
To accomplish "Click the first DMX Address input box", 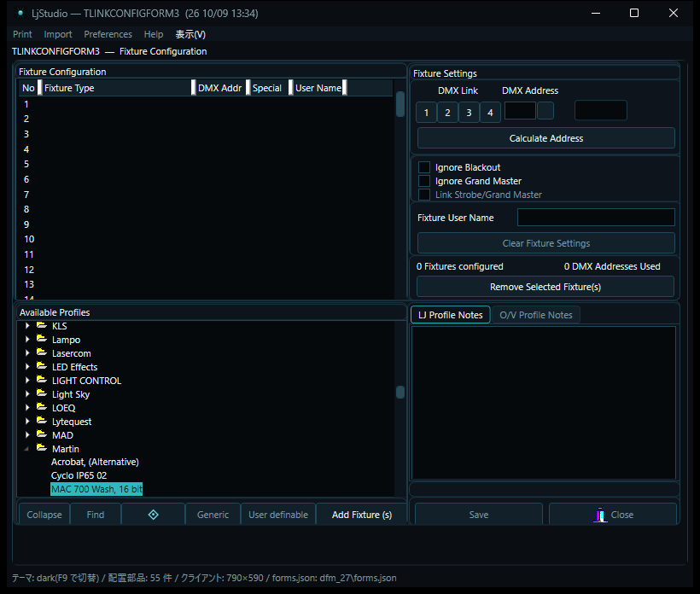I will [x=520, y=111].
